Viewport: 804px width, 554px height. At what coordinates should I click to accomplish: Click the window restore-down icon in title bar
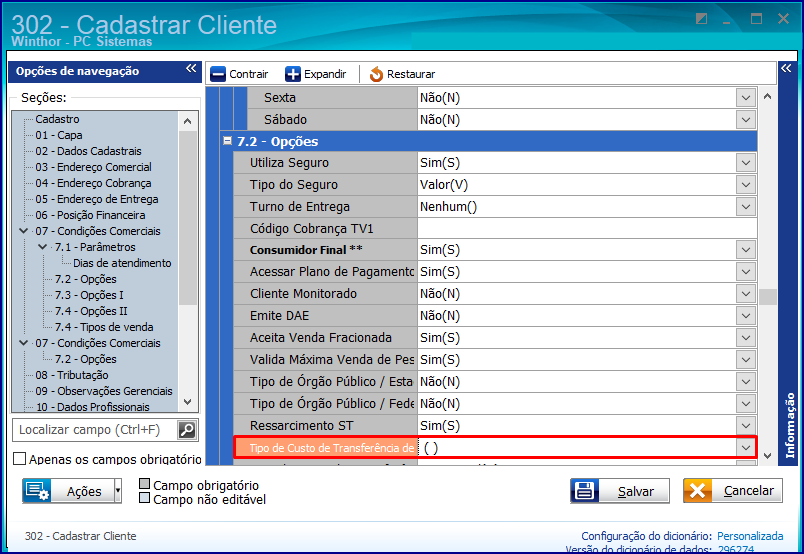(x=701, y=19)
